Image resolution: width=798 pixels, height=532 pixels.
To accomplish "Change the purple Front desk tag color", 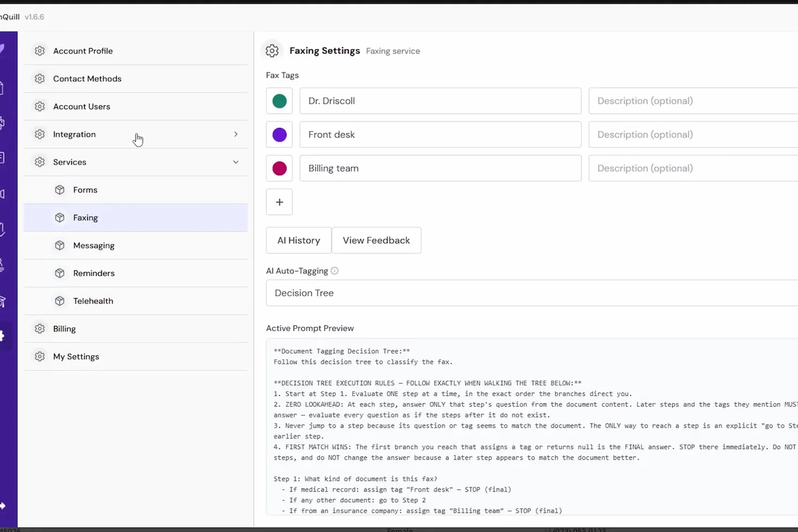I will 279,135.
